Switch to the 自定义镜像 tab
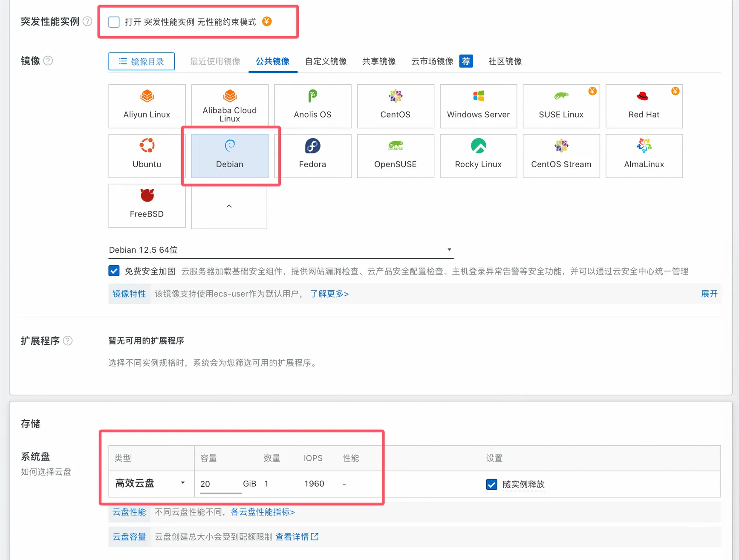This screenshot has height=560, width=739. click(326, 61)
